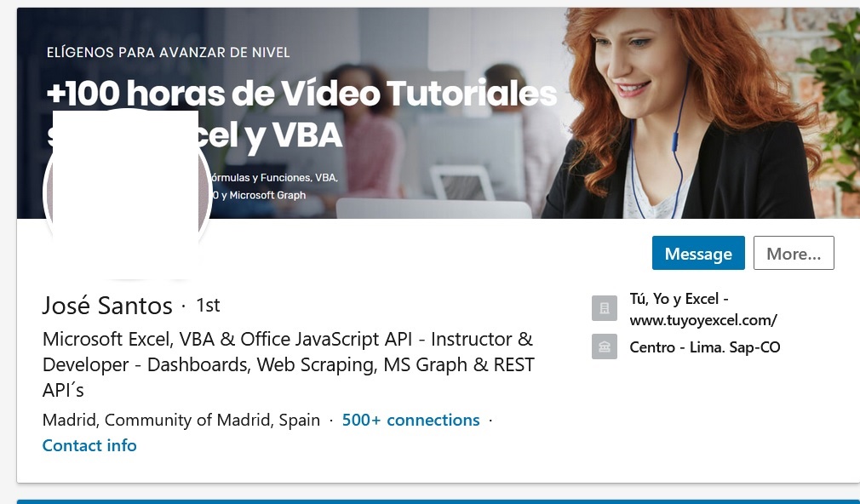Click the 1st degree connection badge
Screen dimensions: 860x504
click(x=208, y=305)
